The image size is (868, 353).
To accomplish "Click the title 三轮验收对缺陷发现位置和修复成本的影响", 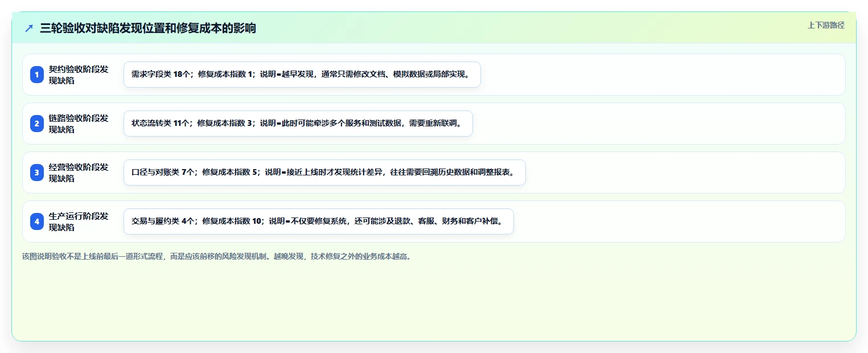I will click(x=148, y=28).
